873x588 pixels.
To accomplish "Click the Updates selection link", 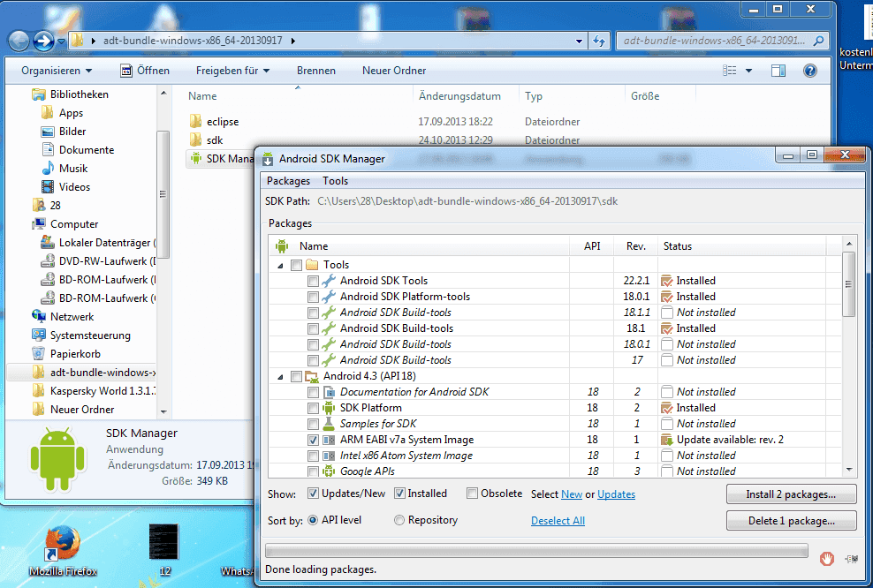I will point(617,494).
